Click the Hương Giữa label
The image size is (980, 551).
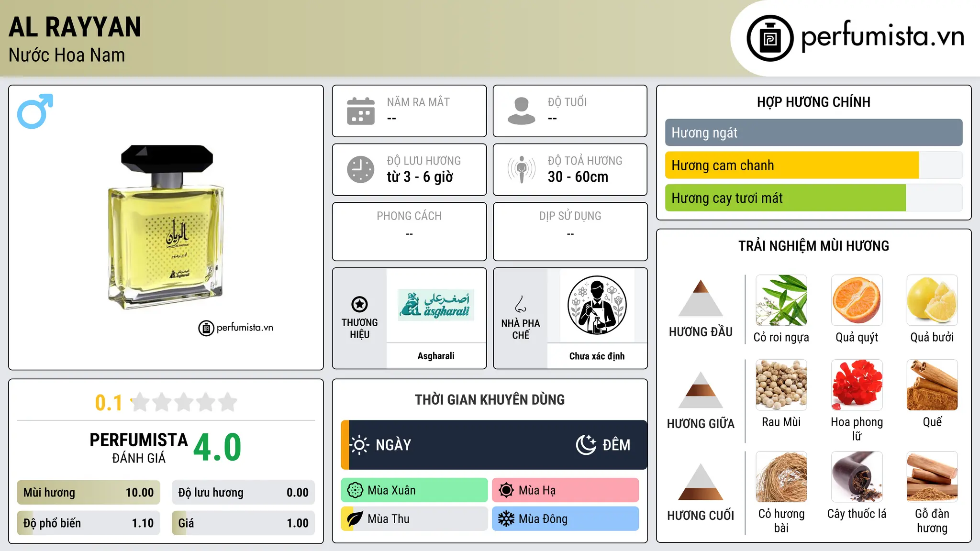click(x=701, y=424)
